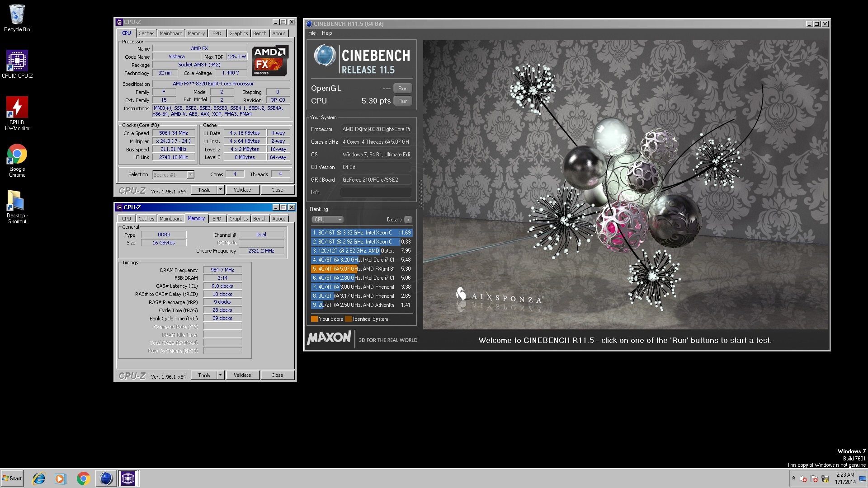Switch to Cinebench via its taskbar icon
The height and width of the screenshot is (488, 868).
[x=106, y=479]
